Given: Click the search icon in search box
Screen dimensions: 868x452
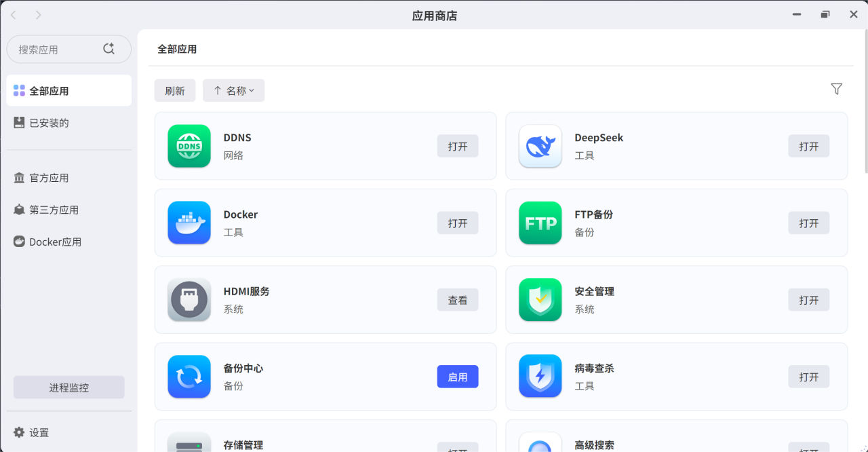Looking at the screenshot, I should click(108, 49).
